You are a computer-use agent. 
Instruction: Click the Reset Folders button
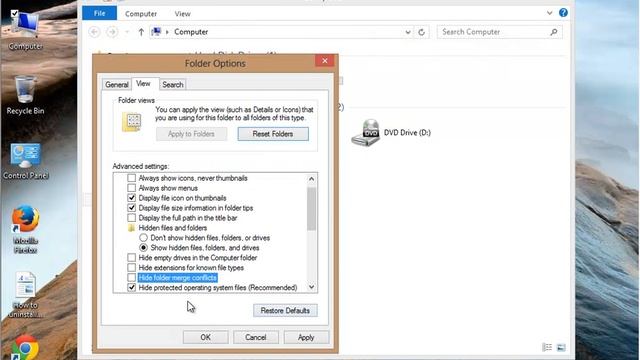(273, 134)
